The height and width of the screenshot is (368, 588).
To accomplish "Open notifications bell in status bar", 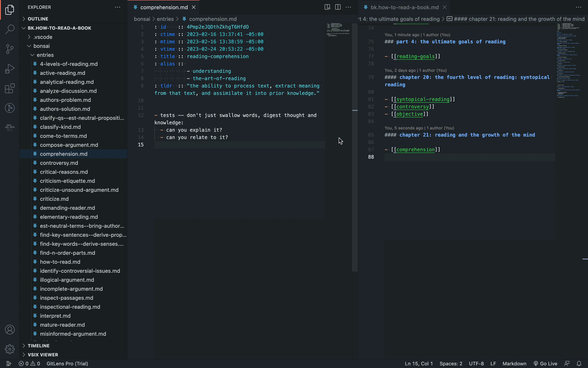I will 579,363.
